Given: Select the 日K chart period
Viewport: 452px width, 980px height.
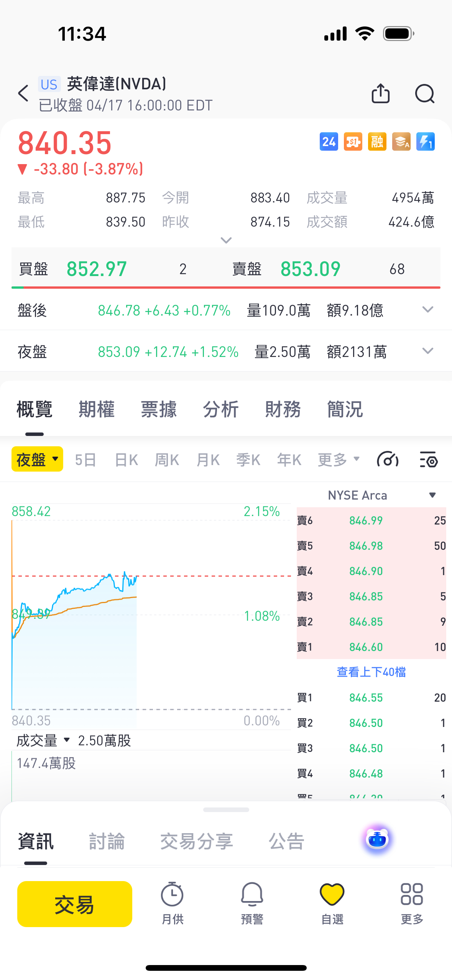Looking at the screenshot, I should coord(126,459).
